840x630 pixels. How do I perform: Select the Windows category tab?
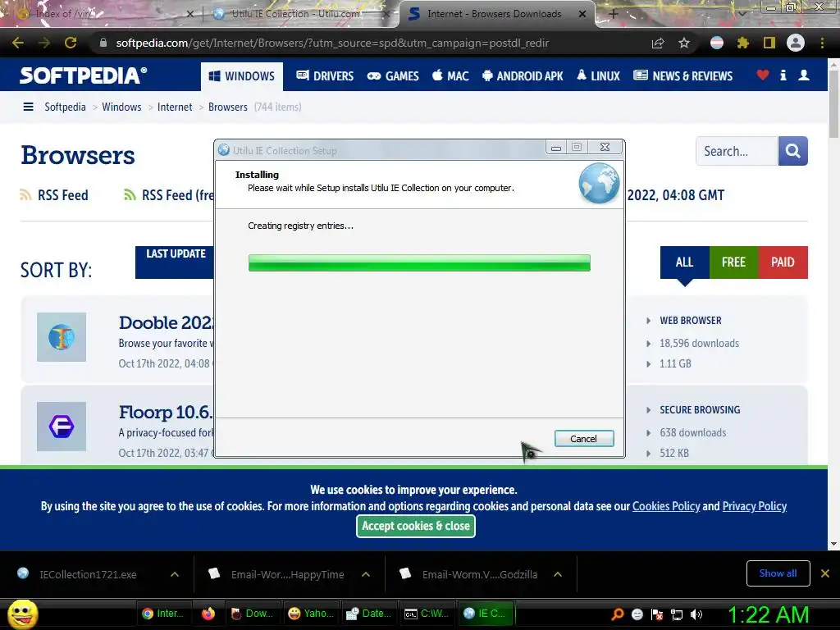pyautogui.click(x=242, y=76)
